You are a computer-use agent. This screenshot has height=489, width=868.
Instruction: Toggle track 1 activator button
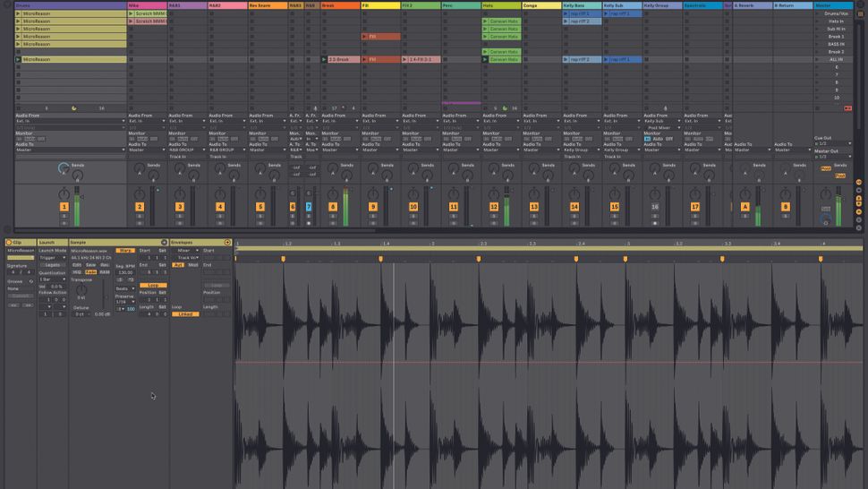[64, 207]
